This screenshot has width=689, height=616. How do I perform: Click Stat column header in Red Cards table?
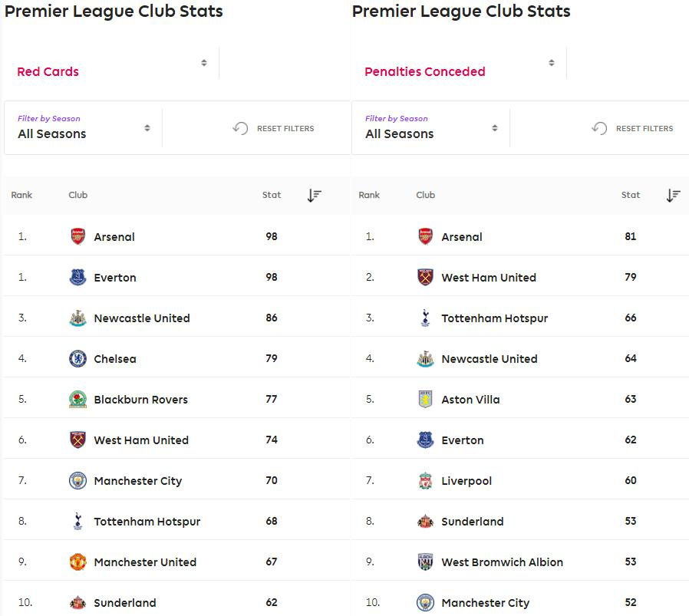(x=272, y=195)
